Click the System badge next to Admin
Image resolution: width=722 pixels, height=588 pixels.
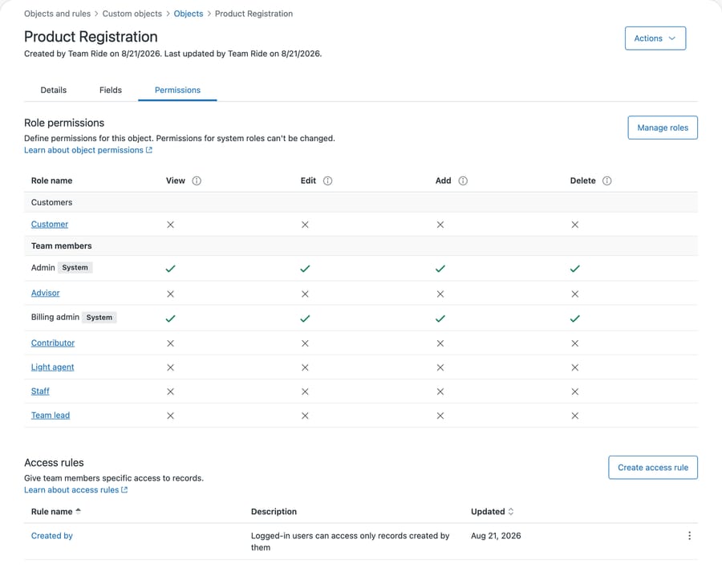[75, 267]
